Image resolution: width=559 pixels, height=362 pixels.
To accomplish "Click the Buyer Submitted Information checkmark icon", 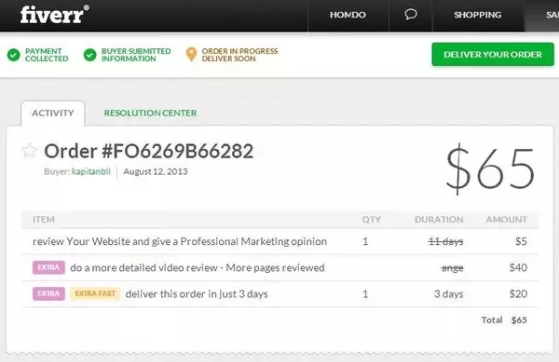I will (90, 55).
